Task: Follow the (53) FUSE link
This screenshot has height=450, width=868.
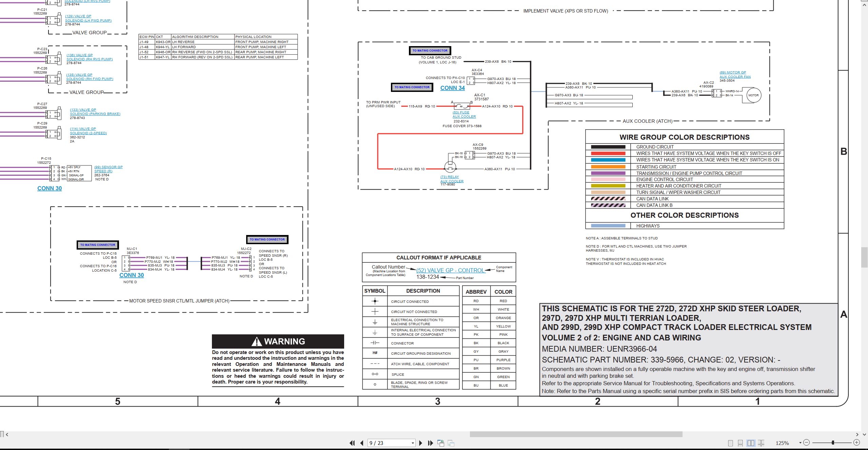Action: (x=461, y=113)
